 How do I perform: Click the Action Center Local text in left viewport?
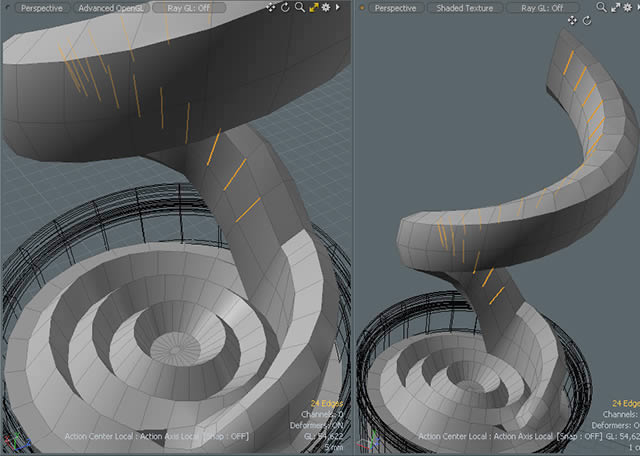tap(98, 436)
